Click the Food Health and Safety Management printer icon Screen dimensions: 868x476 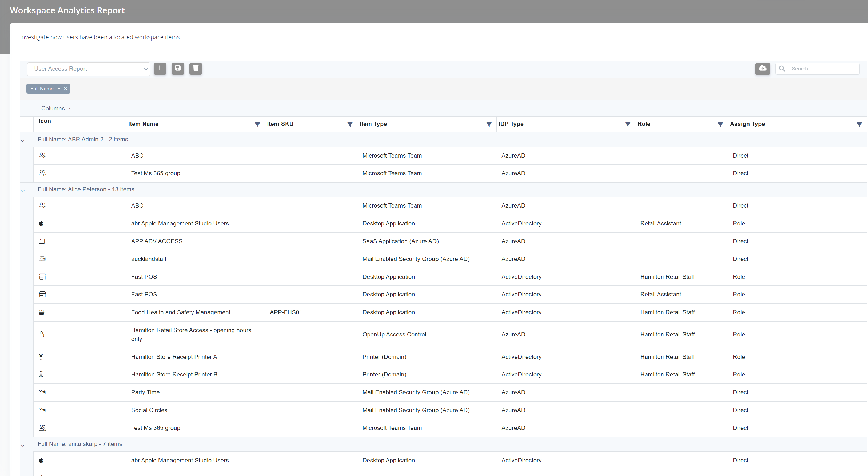(x=42, y=312)
